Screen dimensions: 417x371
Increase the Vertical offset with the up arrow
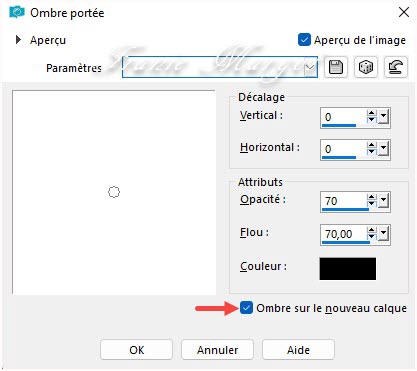tap(371, 113)
